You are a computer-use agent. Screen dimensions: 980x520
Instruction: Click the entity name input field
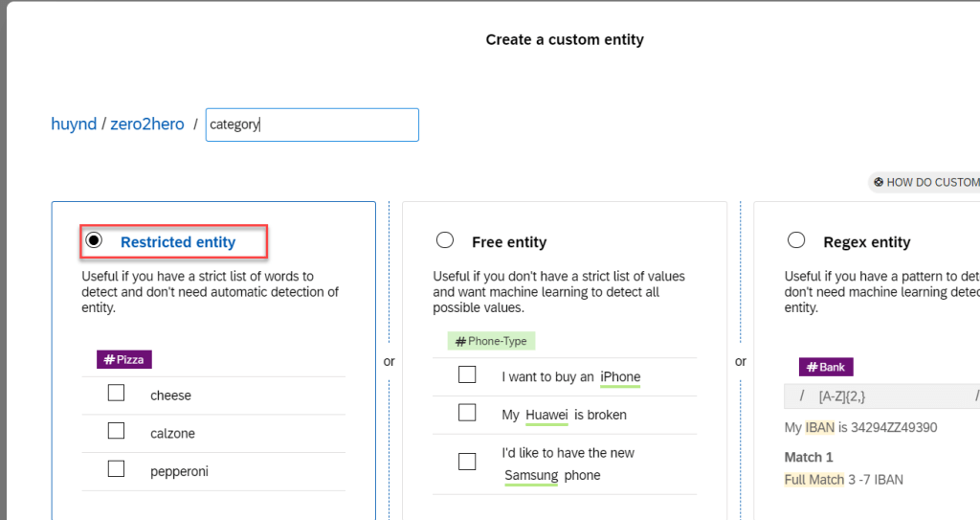pyautogui.click(x=312, y=124)
